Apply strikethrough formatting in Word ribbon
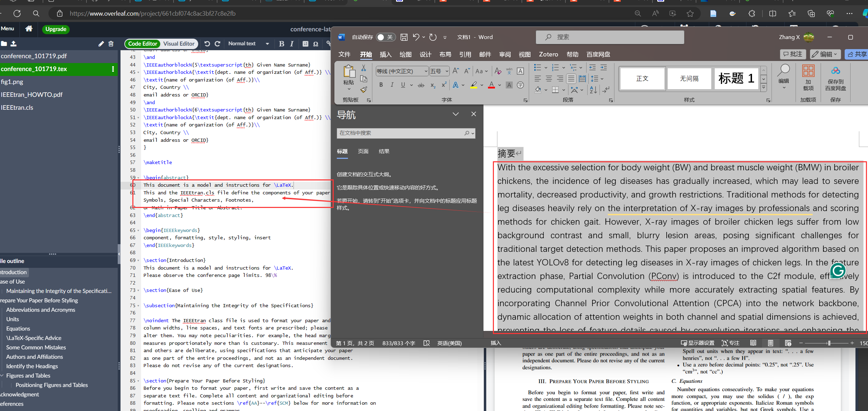The width and height of the screenshot is (868, 411). point(421,85)
